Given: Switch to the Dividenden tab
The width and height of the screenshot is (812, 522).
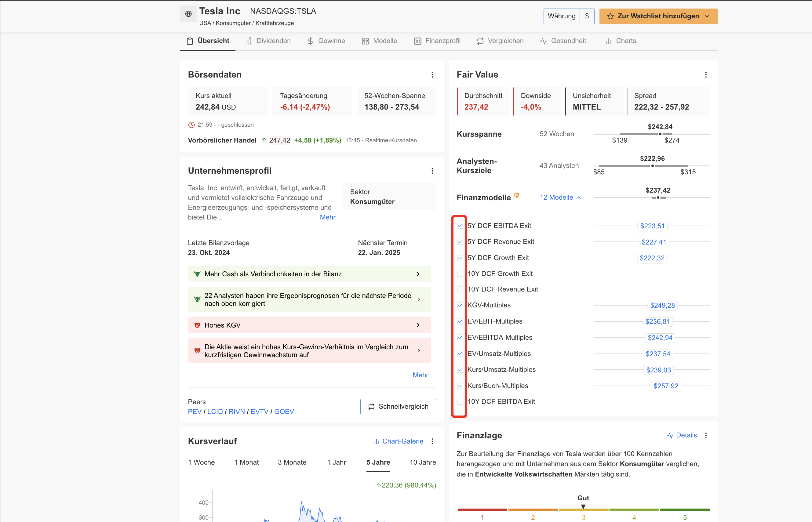Looking at the screenshot, I should pos(268,41).
